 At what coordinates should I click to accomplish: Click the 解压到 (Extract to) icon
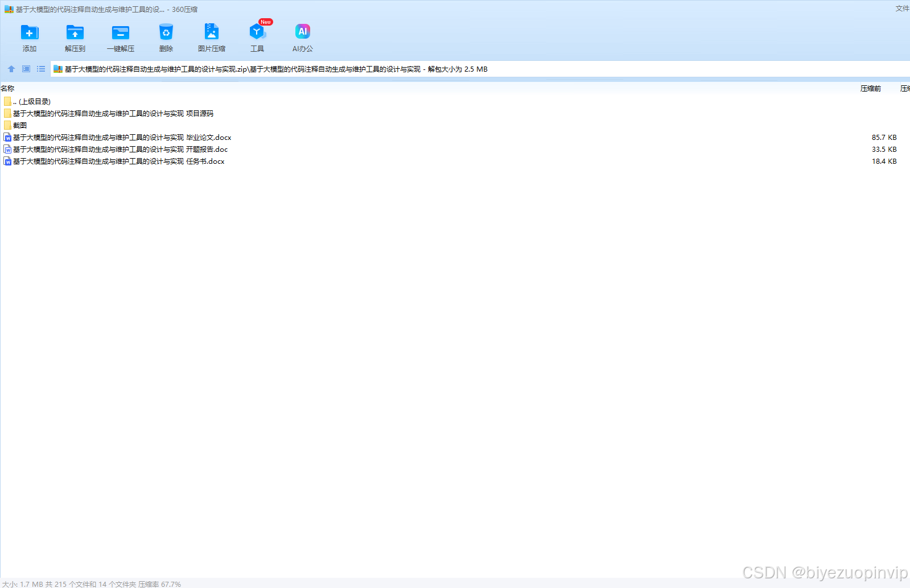click(x=75, y=32)
